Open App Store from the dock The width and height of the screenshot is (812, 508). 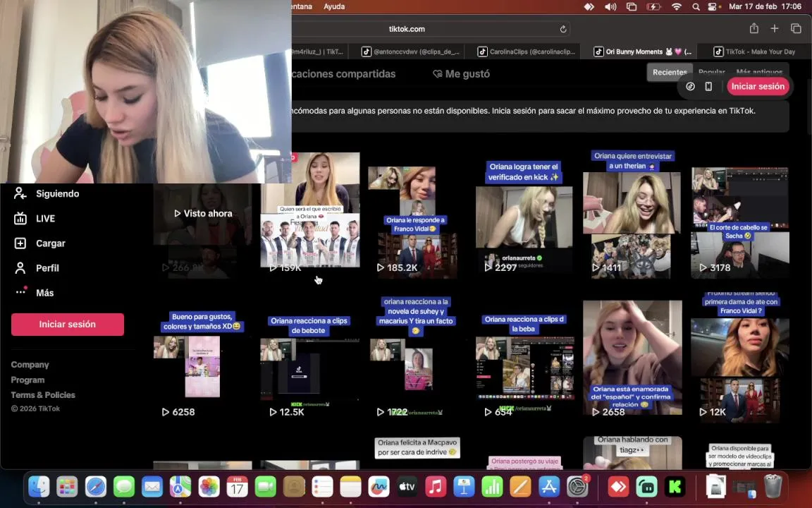[x=548, y=487]
